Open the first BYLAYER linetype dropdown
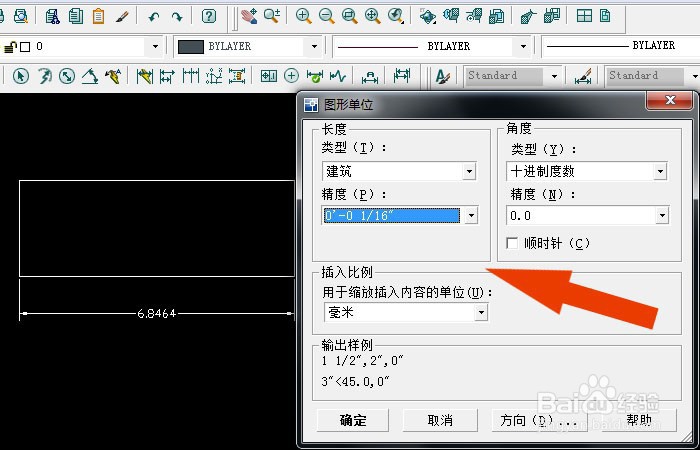The width and height of the screenshot is (700, 450). click(x=523, y=46)
